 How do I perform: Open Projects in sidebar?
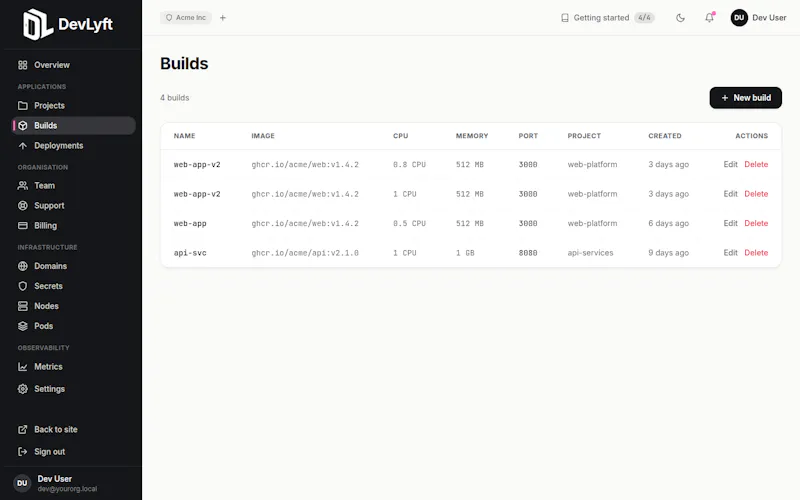(x=73, y=106)
